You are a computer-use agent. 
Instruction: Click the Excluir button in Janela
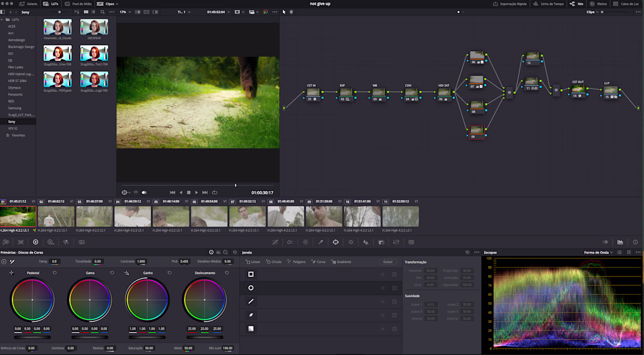pyautogui.click(x=388, y=262)
